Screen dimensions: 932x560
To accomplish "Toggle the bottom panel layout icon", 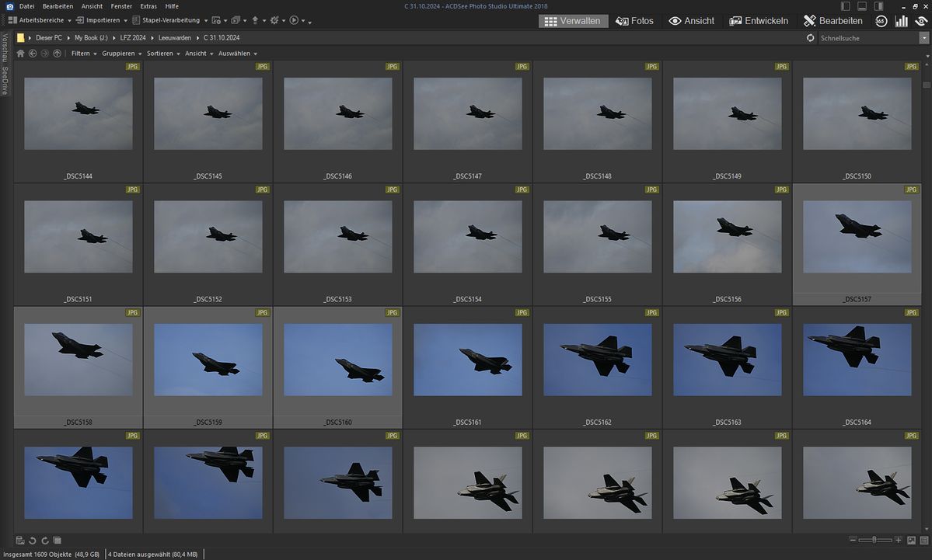I will [862, 6].
